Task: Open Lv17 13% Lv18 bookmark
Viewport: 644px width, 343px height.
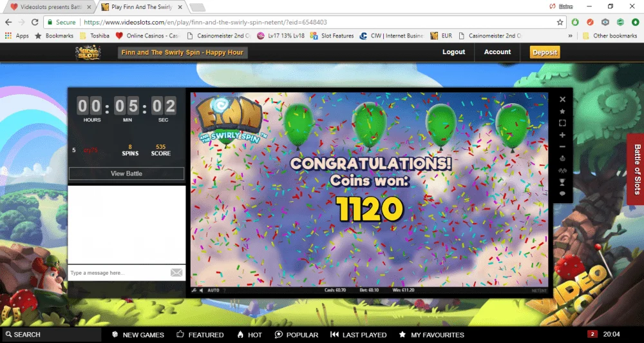Action: pyautogui.click(x=281, y=35)
